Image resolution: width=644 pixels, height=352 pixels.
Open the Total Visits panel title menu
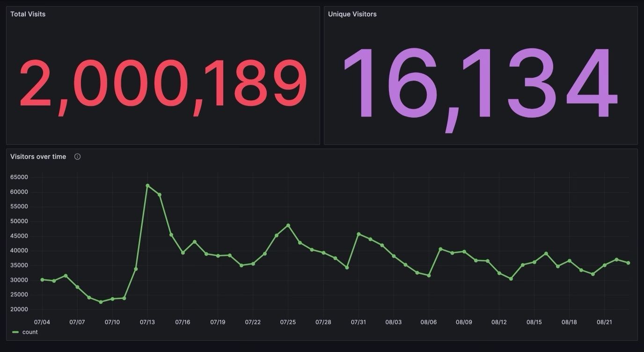click(x=28, y=14)
